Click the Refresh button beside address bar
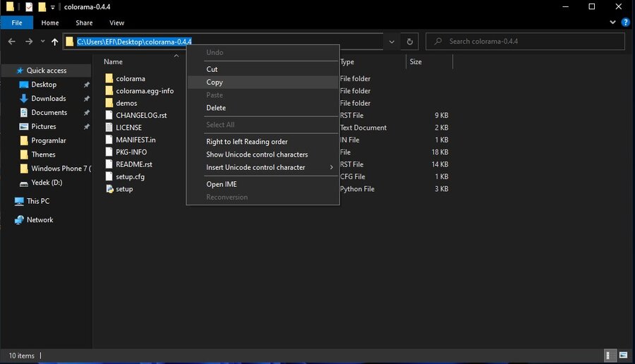 click(411, 42)
